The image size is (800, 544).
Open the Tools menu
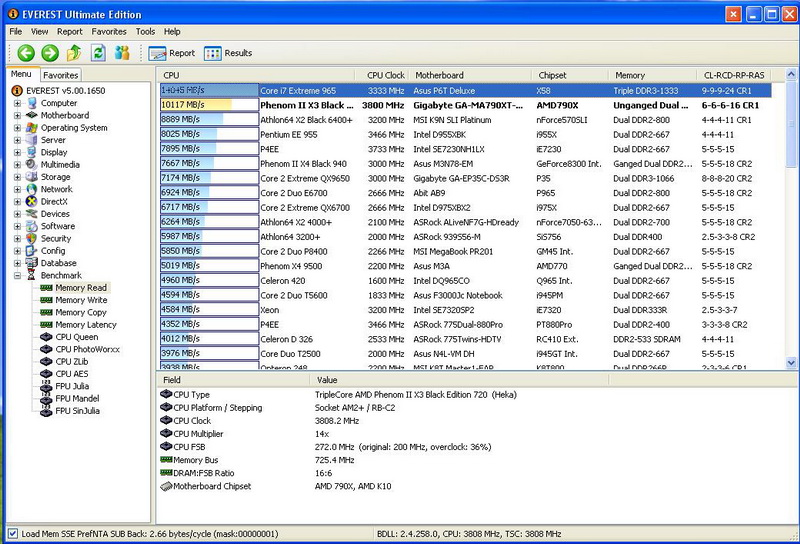146,31
